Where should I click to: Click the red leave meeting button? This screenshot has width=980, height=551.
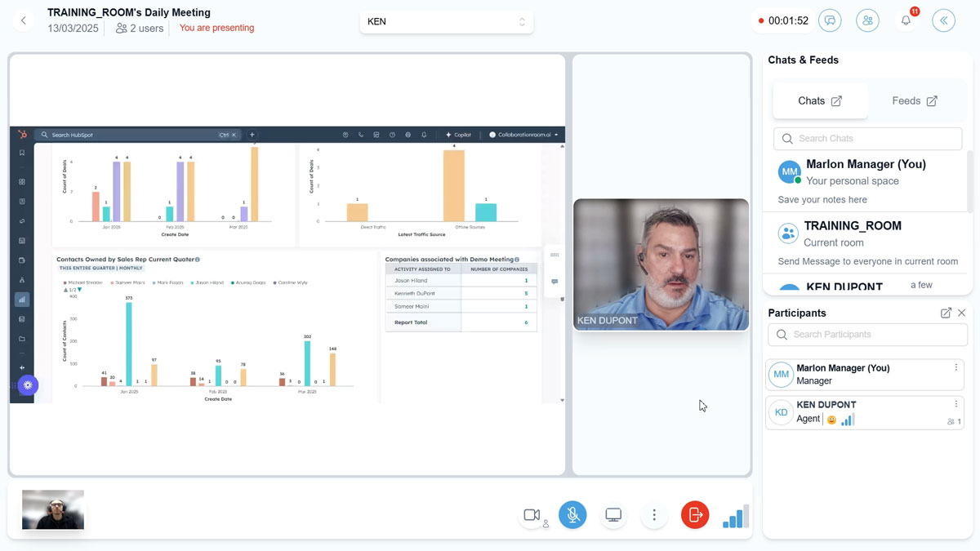click(695, 514)
